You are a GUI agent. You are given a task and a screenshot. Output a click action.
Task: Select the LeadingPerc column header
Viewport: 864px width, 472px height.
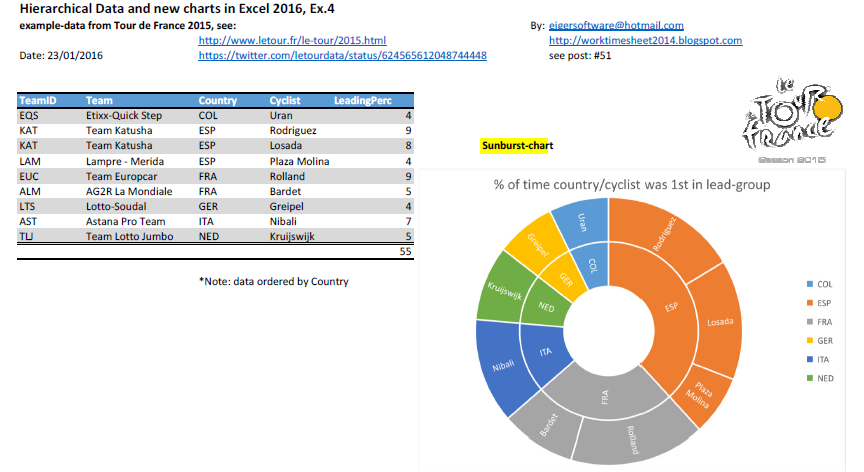(363, 100)
